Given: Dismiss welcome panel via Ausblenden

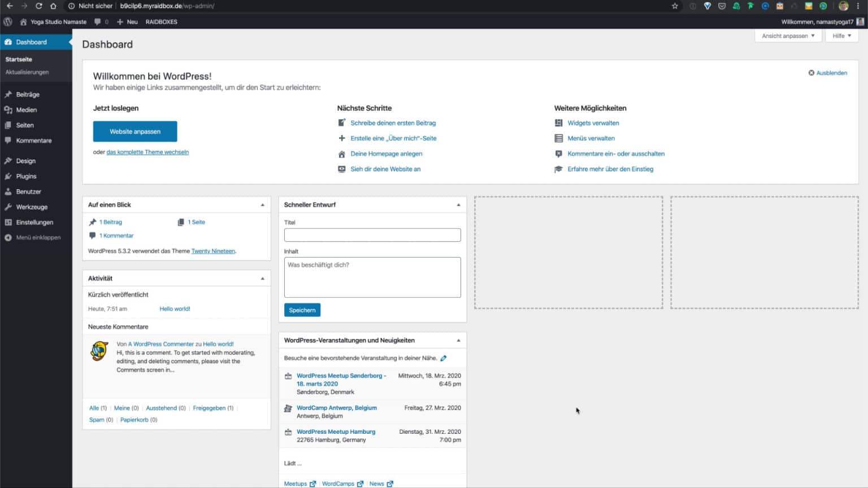Looking at the screenshot, I should pyautogui.click(x=828, y=73).
